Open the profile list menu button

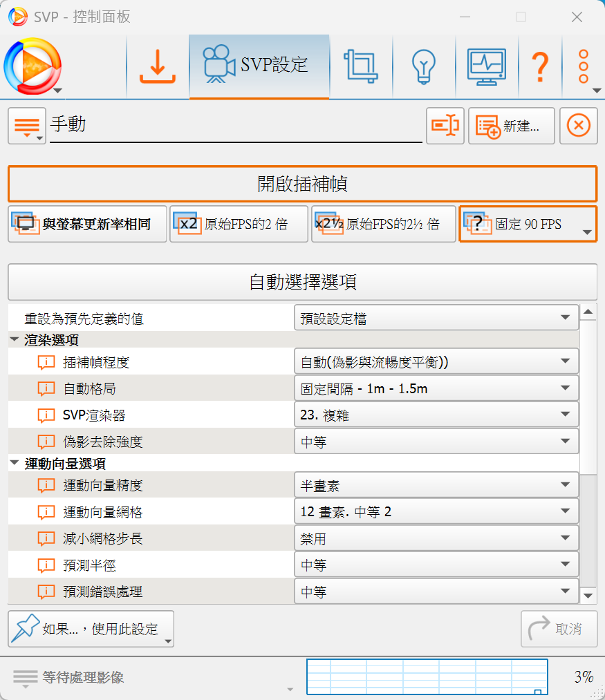click(x=27, y=126)
